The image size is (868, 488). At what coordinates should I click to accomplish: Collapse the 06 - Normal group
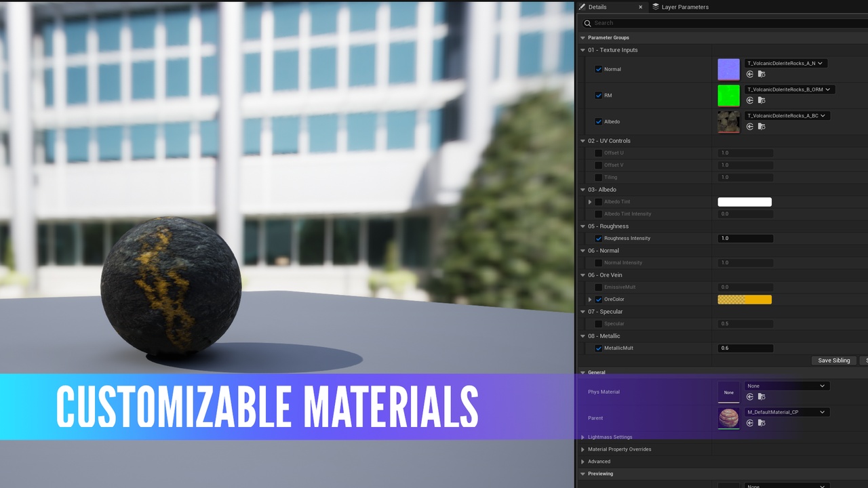583,251
